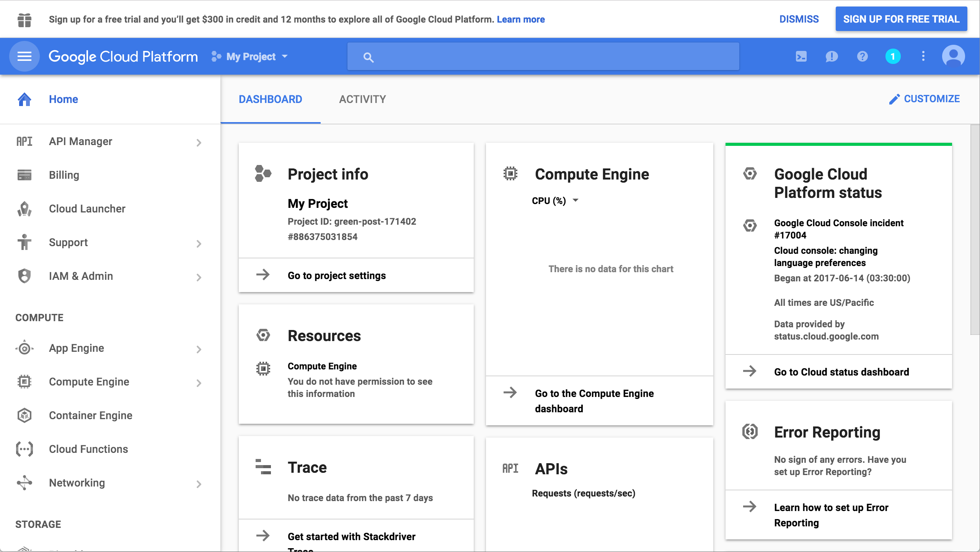Click the My Project dropdown selector
980x552 pixels.
(253, 56)
